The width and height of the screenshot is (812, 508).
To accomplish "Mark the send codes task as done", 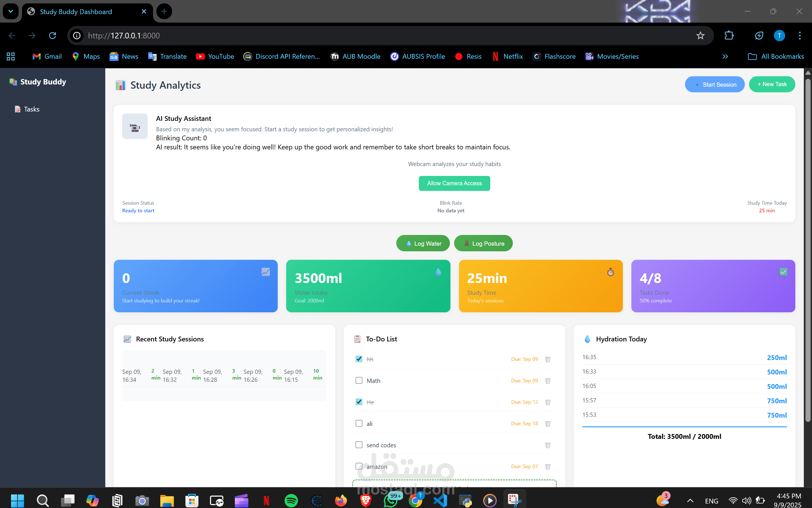I will click(359, 445).
